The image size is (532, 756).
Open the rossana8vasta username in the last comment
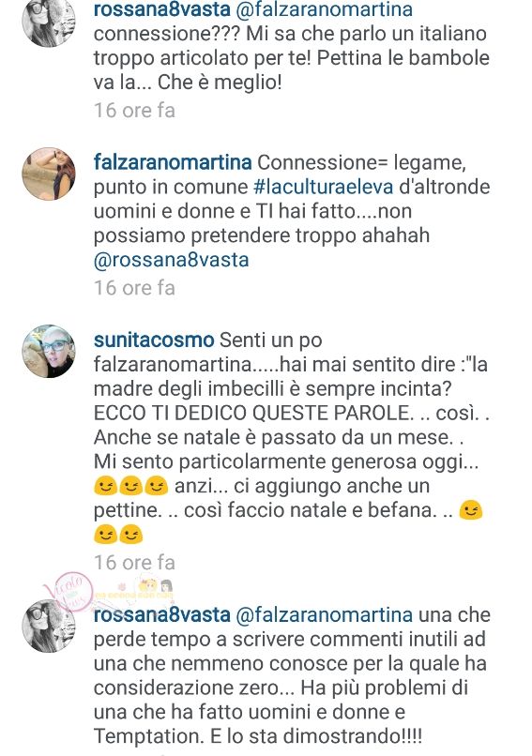162,614
